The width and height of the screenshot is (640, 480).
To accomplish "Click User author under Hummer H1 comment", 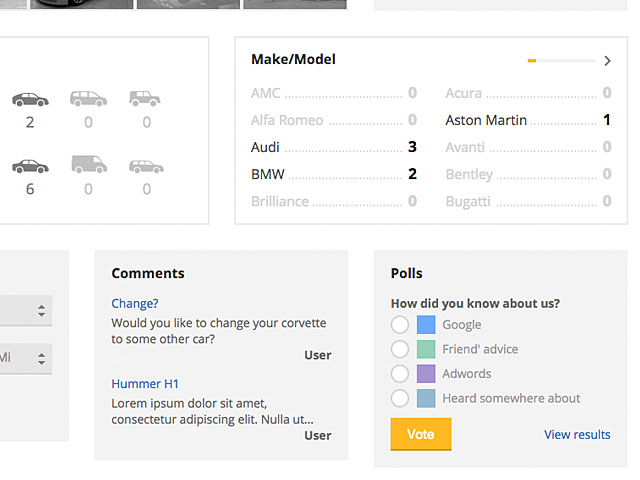I will click(x=318, y=436).
